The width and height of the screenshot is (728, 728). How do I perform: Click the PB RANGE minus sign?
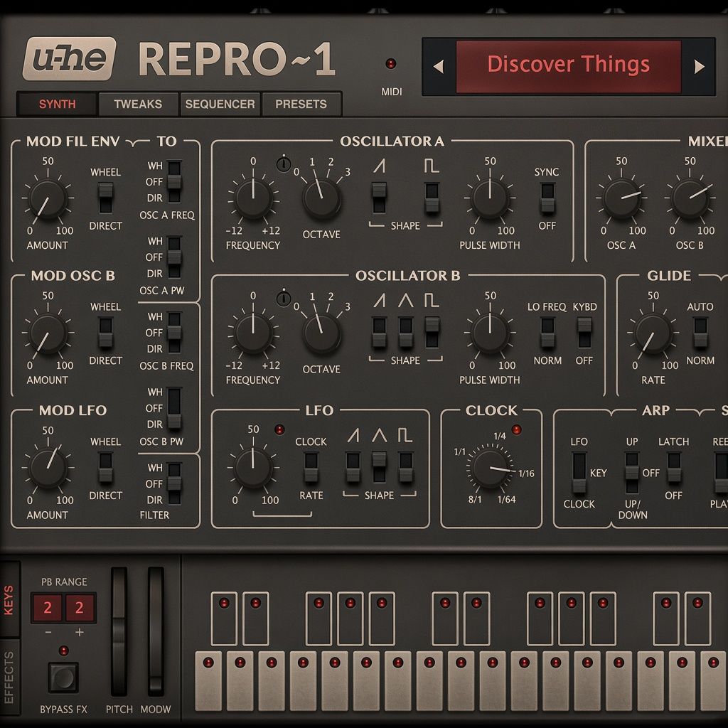pos(48,632)
